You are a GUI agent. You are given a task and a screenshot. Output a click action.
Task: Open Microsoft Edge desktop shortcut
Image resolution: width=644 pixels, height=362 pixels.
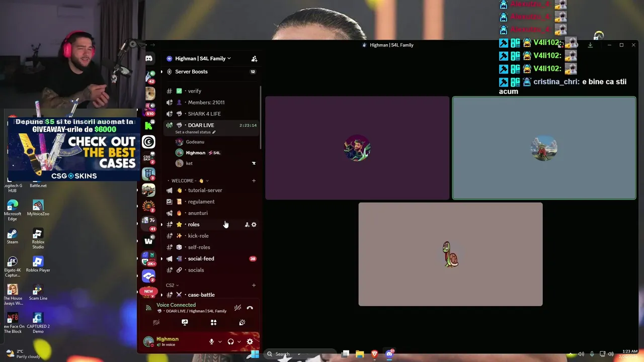pyautogui.click(x=13, y=210)
